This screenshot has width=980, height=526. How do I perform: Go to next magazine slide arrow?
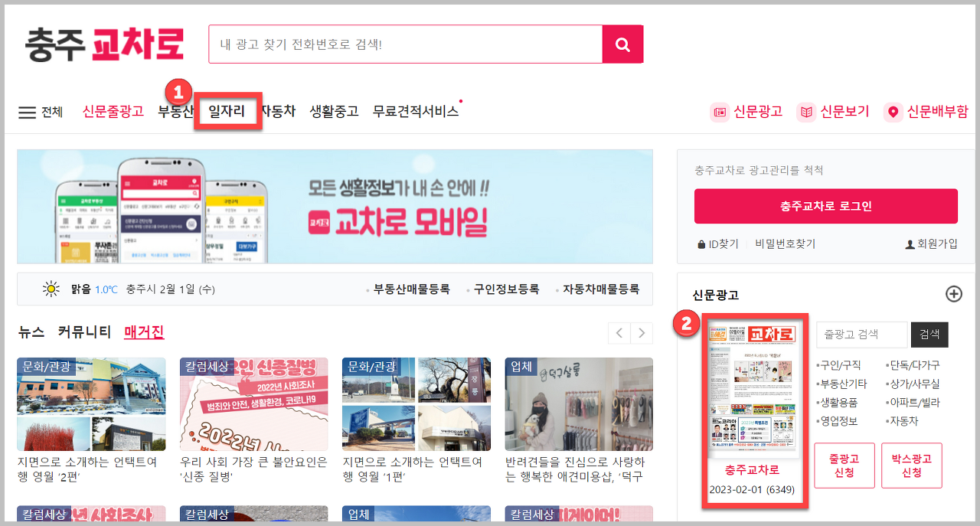(642, 333)
